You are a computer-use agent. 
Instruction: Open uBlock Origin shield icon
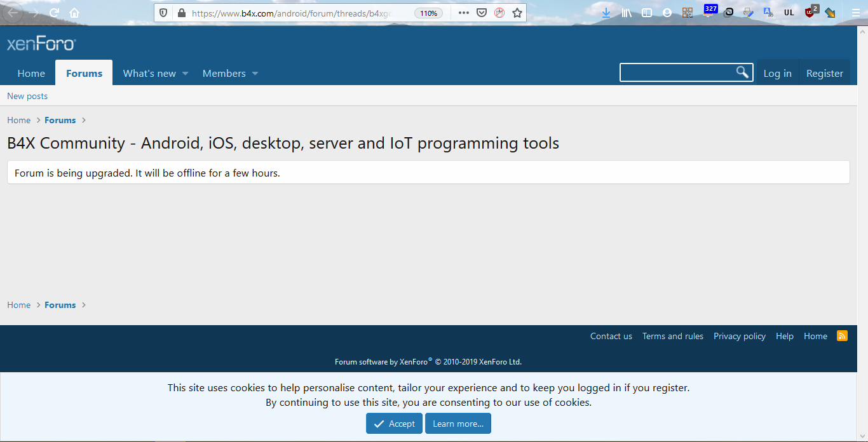pos(811,11)
